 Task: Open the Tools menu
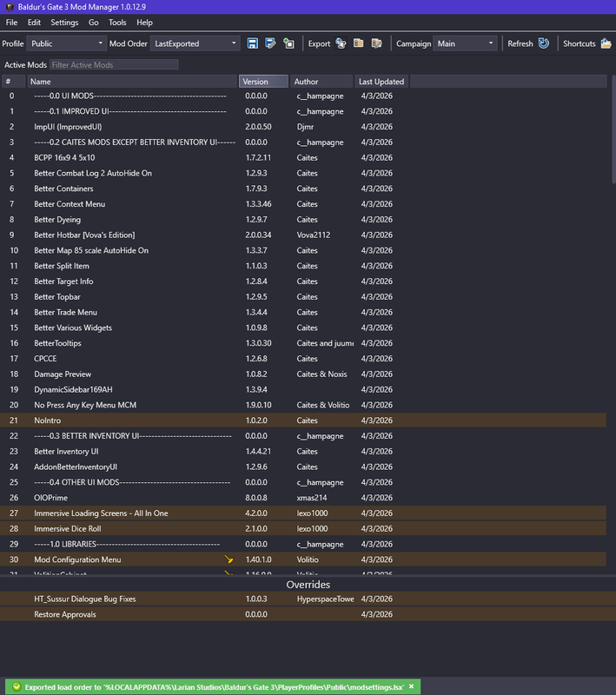click(117, 23)
